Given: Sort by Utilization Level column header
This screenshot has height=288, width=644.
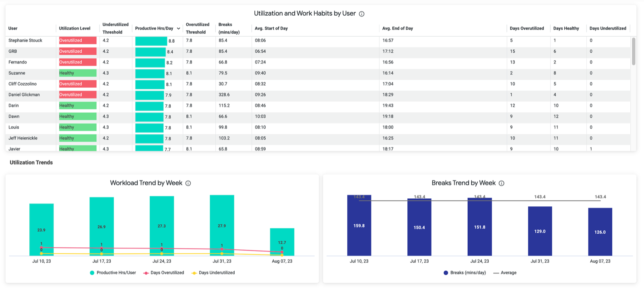Looking at the screenshot, I should pos(74,29).
